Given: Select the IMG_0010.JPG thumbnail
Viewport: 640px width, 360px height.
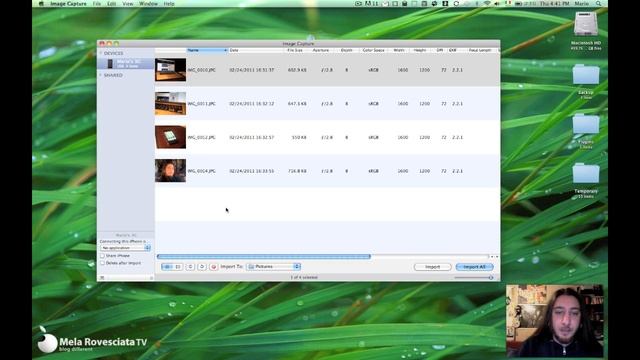Looking at the screenshot, I should point(170,70).
